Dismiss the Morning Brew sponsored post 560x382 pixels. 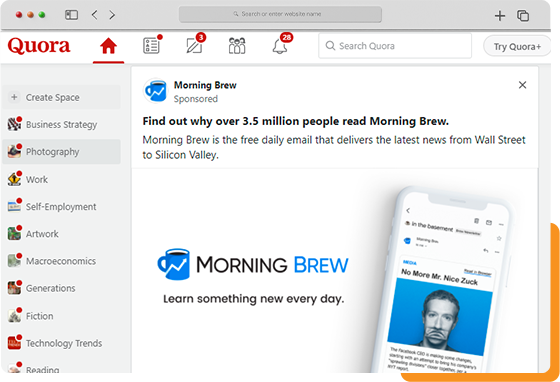click(522, 85)
